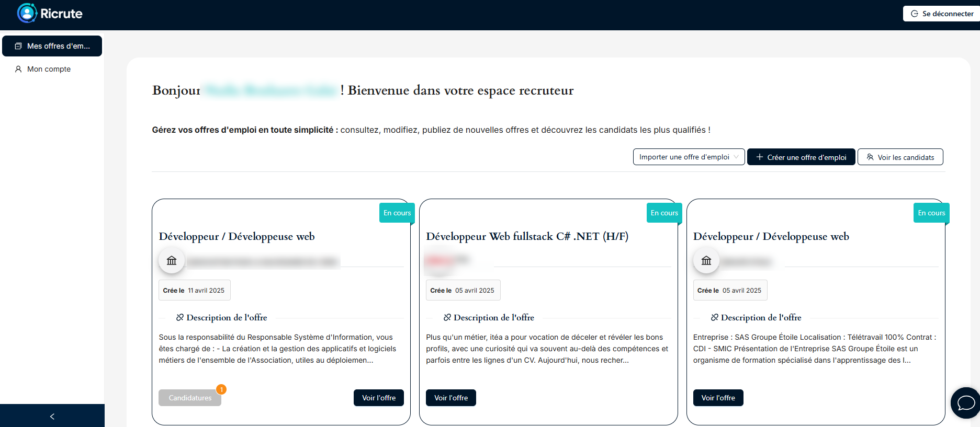Collapse the sidebar with left chevron
The width and height of the screenshot is (980, 427).
click(52, 416)
